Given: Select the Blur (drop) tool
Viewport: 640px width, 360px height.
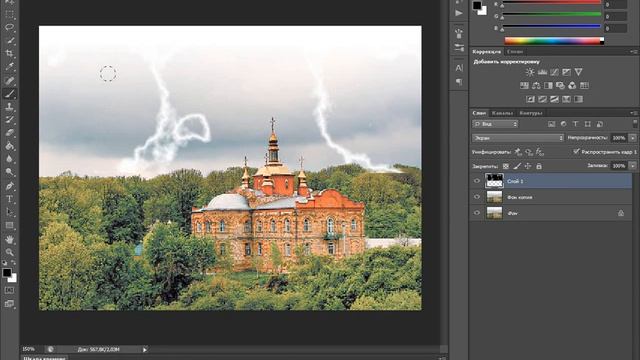Looking at the screenshot, I should pos(9,159).
